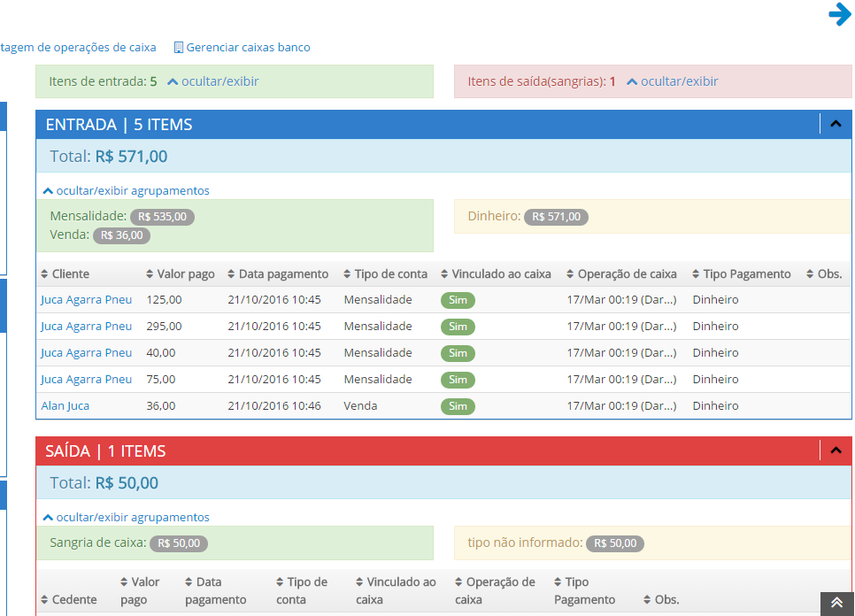Viewport: 855px width, 616px height.
Task: Click the Mensalidade R$ 535,00 badge
Action: click(x=162, y=217)
